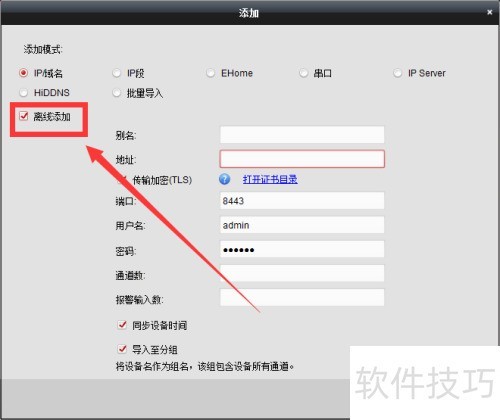
Task: Select the 串口 radio option
Action: (x=303, y=73)
